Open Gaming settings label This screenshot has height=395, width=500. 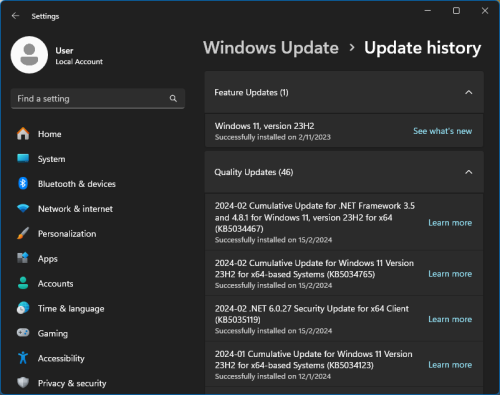pyautogui.click(x=53, y=334)
